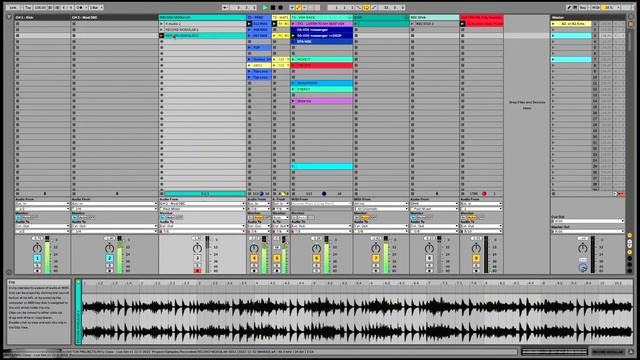The width and height of the screenshot is (640, 360).
Task: Click the Key mapping button
Action: pyautogui.click(x=583, y=7)
